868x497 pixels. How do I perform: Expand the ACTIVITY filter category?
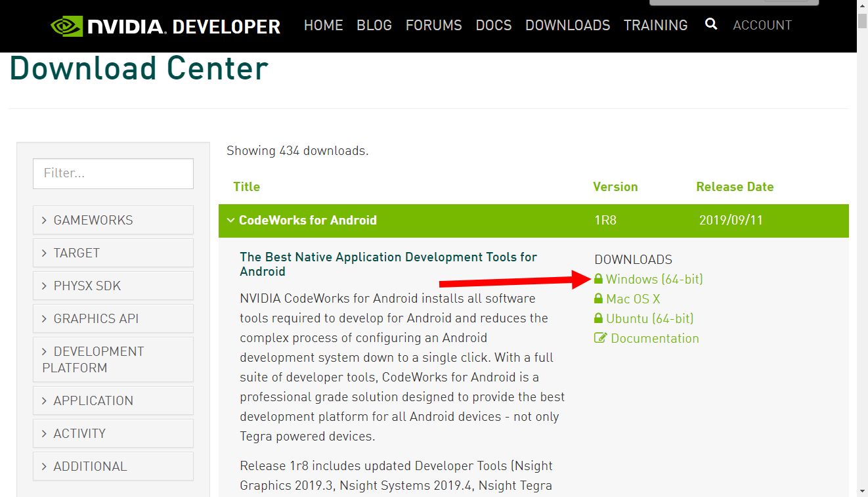(113, 433)
